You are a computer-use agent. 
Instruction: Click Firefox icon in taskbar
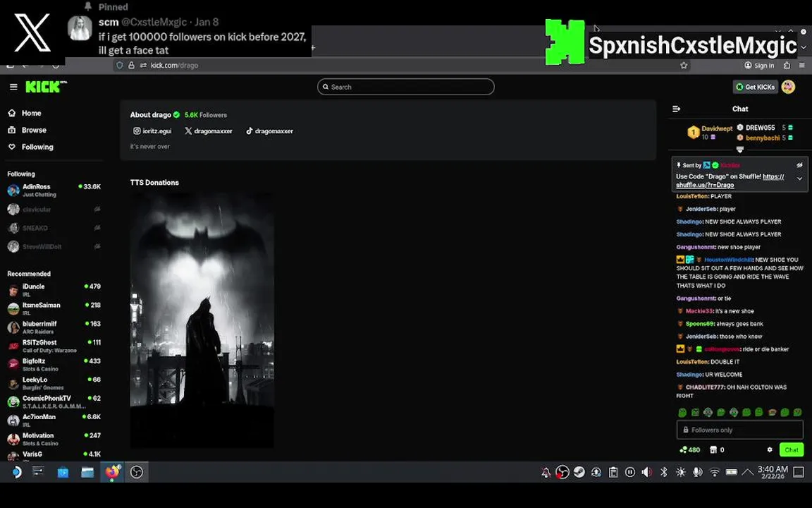click(112, 472)
